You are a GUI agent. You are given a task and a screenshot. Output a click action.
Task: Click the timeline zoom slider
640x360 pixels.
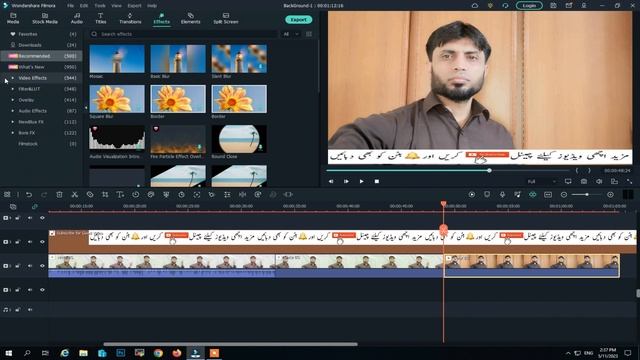(x=587, y=195)
